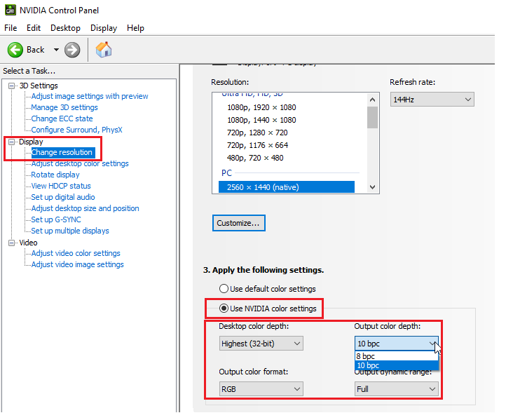Open the Help menu
This screenshot has width=506, height=420.
click(135, 28)
